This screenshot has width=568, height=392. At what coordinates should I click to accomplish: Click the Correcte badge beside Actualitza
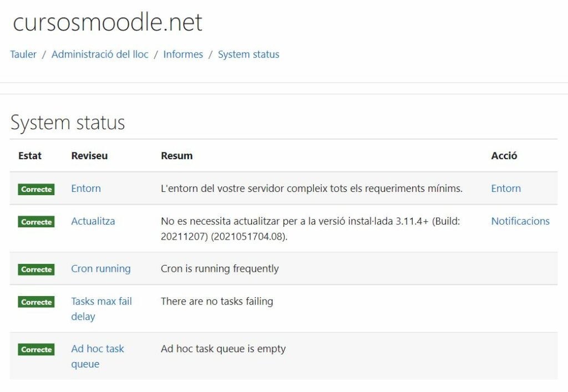[36, 221]
